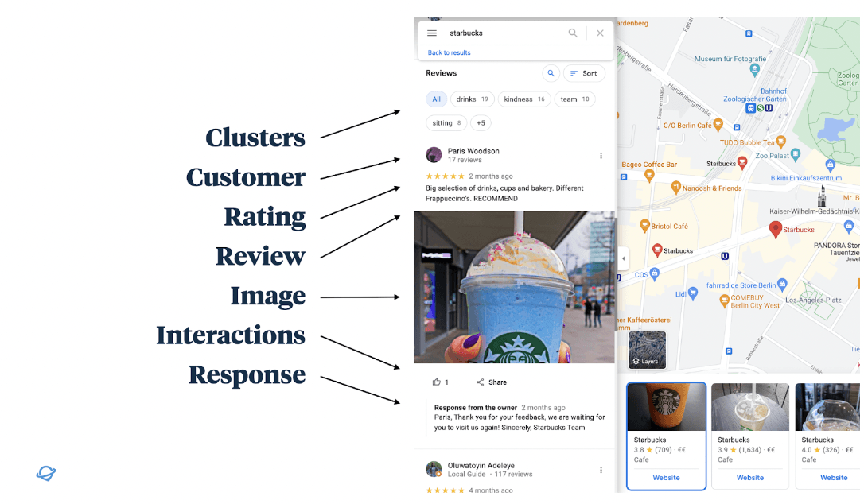Open the blue Frappuccino review photo
Image resolution: width=864 pixels, height=504 pixels.
coord(514,287)
